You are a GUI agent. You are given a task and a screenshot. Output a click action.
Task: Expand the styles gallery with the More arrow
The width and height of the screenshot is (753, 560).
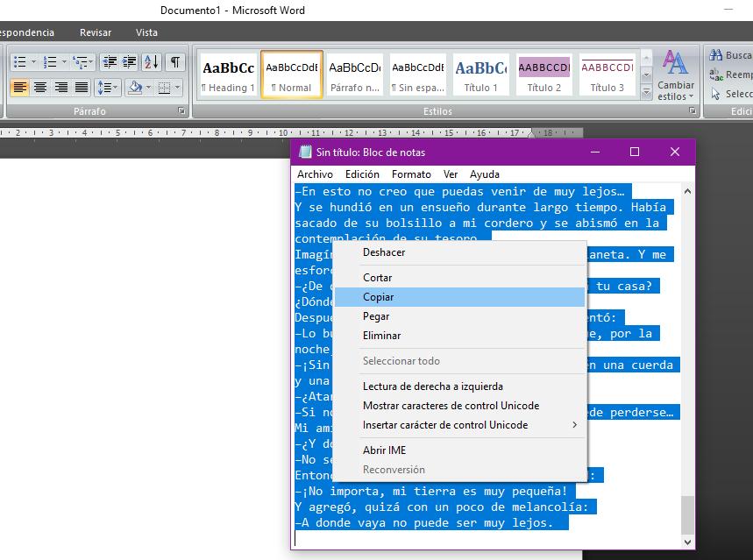[x=644, y=89]
